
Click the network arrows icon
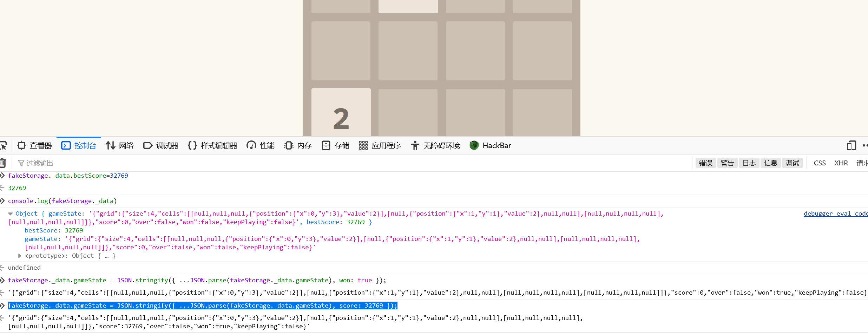(111, 145)
